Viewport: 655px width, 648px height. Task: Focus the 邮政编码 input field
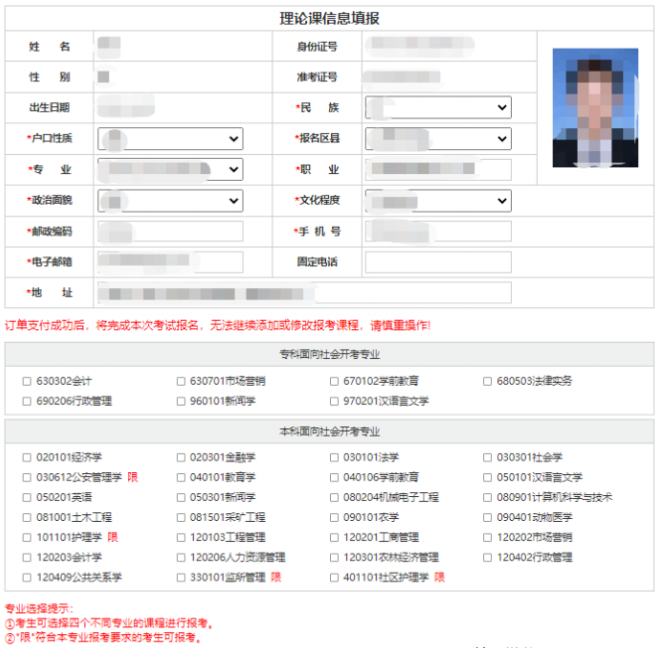(170, 231)
